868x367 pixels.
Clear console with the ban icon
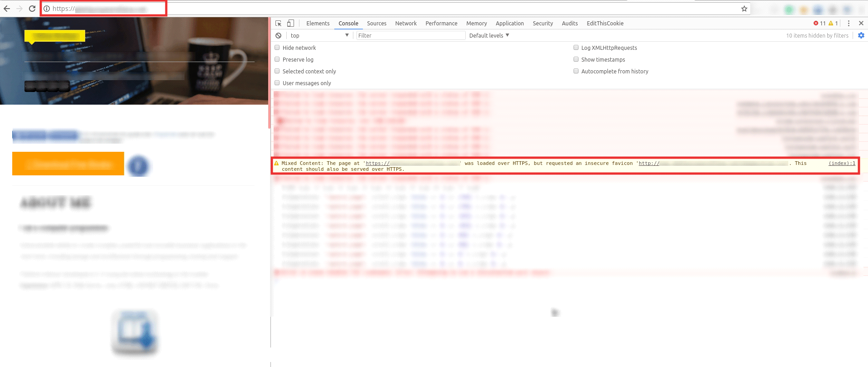[279, 36]
